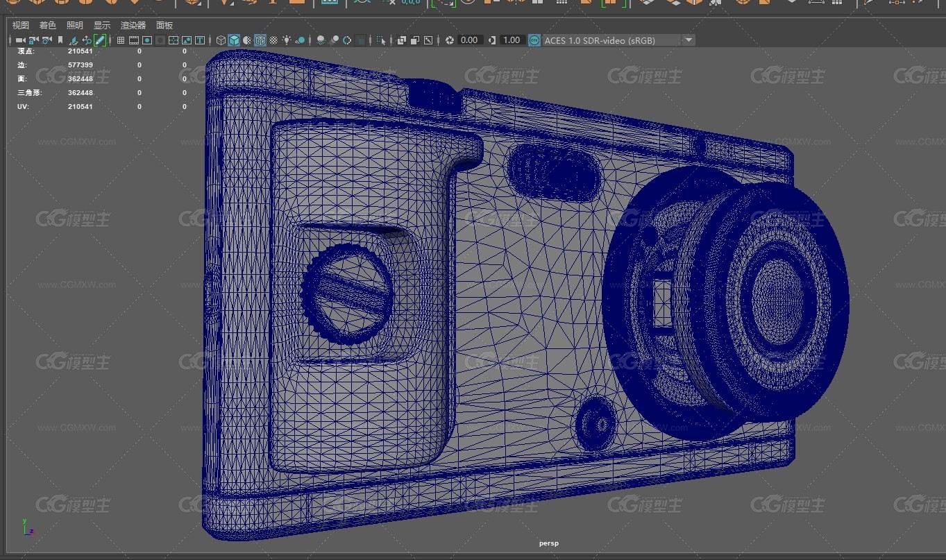The width and height of the screenshot is (946, 560).
Task: Open the 显示 (Show) panel menu
Action: [x=101, y=26]
